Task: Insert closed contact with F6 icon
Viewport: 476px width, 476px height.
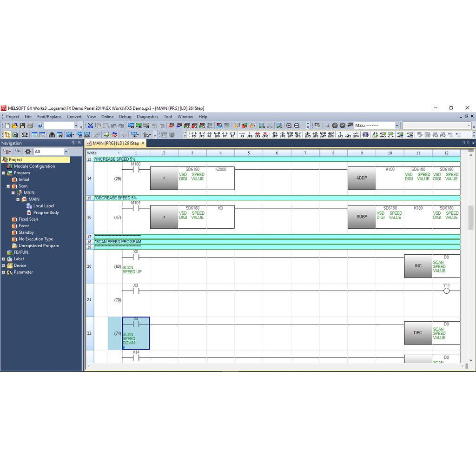Action: 209,134
